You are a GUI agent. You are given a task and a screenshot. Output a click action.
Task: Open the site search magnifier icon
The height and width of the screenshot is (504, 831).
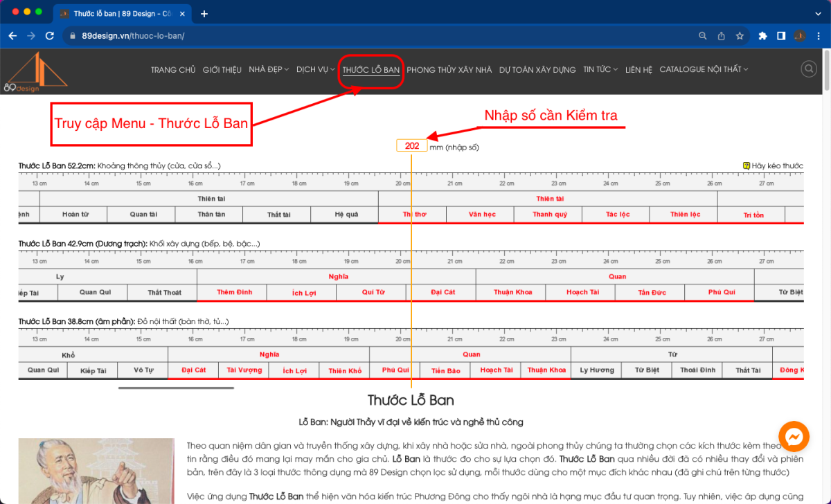(x=808, y=69)
